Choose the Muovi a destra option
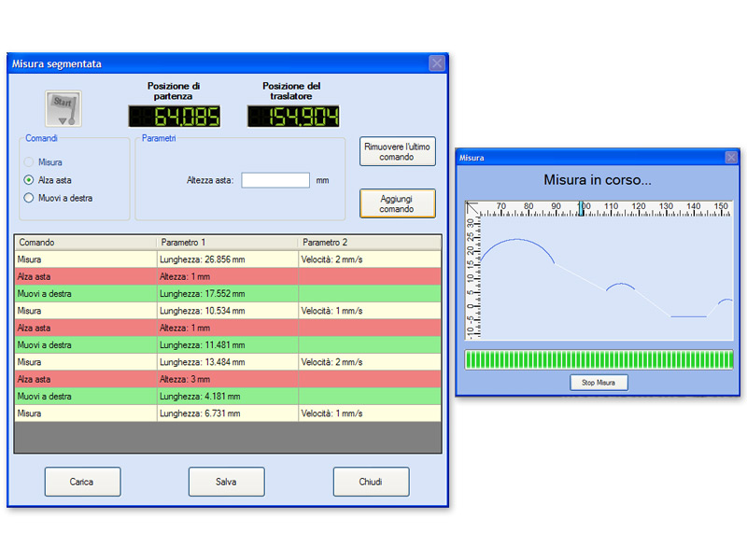This screenshot has height=560, width=747. [x=29, y=198]
